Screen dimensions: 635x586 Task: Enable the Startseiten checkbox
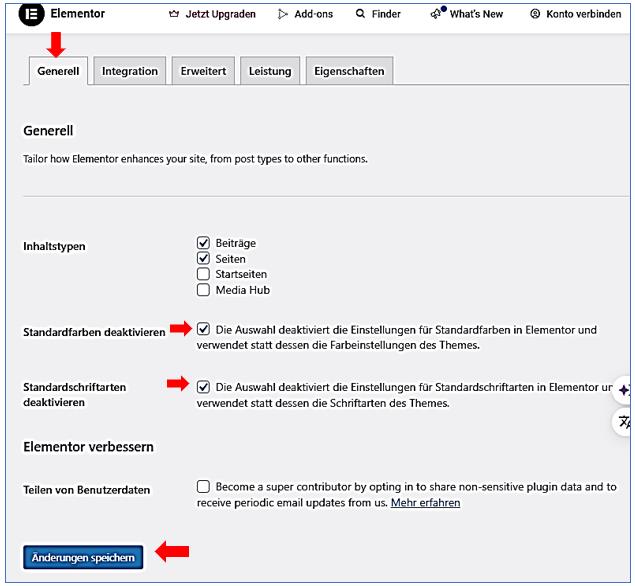coord(204,274)
